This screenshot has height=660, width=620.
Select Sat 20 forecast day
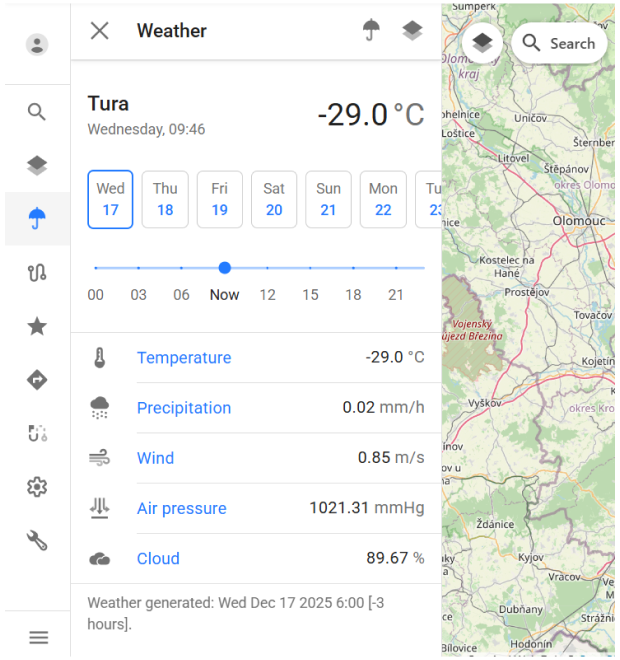click(x=274, y=199)
